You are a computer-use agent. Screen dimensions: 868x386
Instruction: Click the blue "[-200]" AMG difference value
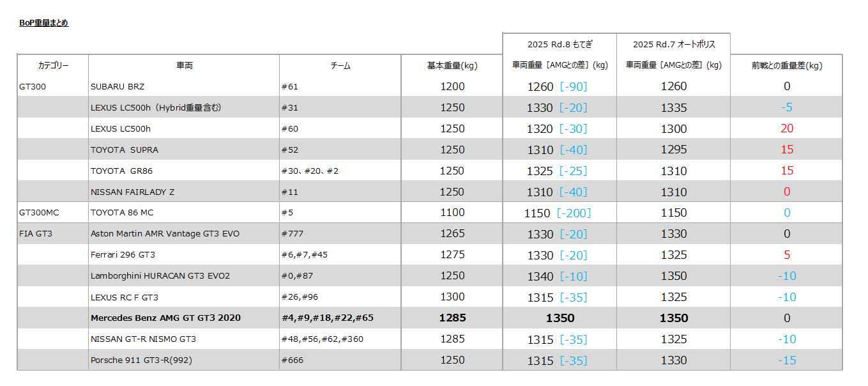pos(574,213)
